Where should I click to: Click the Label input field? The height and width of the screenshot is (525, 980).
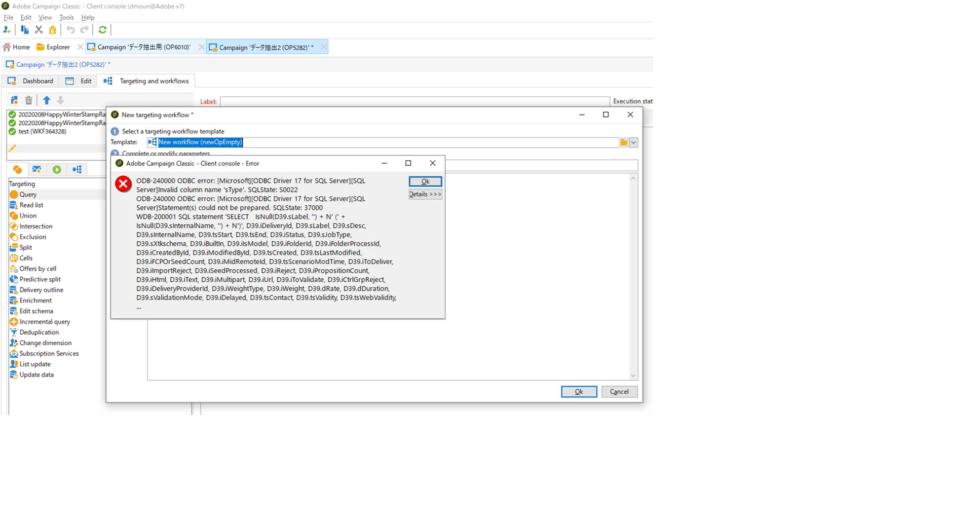tap(414, 101)
